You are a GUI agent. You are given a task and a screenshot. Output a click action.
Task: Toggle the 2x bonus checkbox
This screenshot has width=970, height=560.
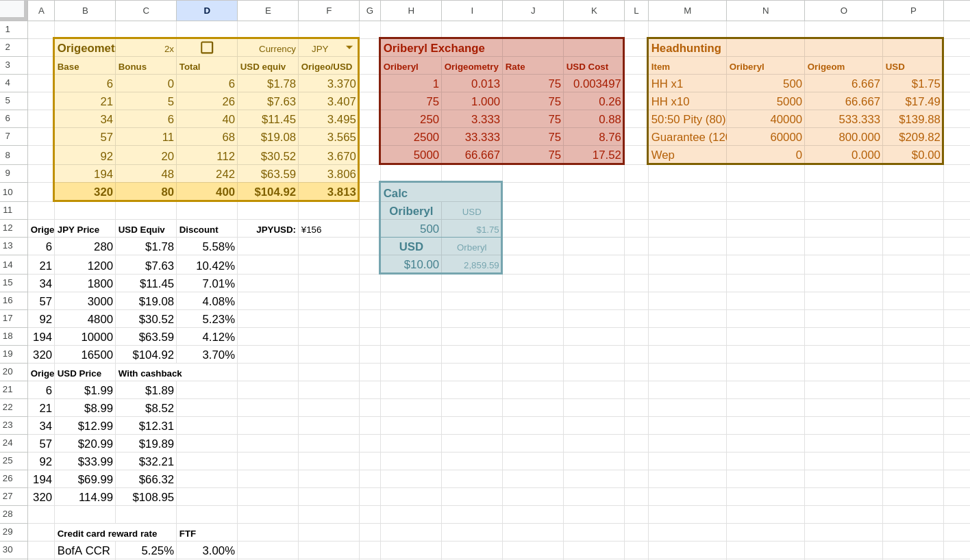[x=207, y=47]
